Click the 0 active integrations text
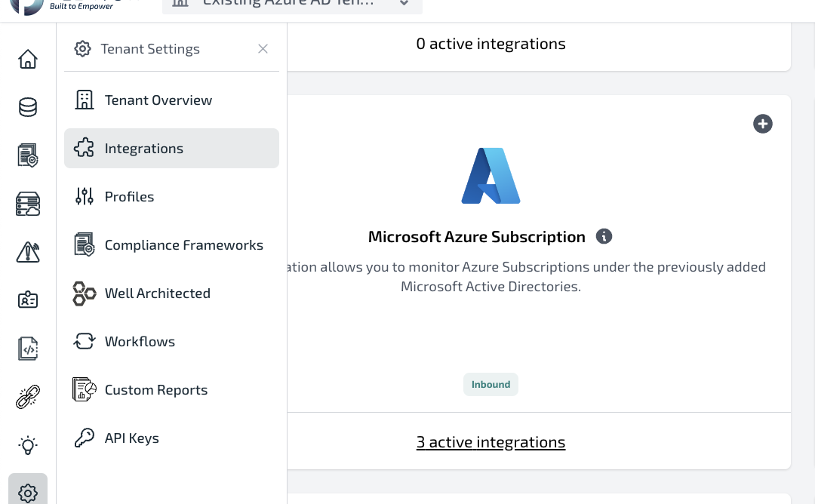 [x=491, y=44]
